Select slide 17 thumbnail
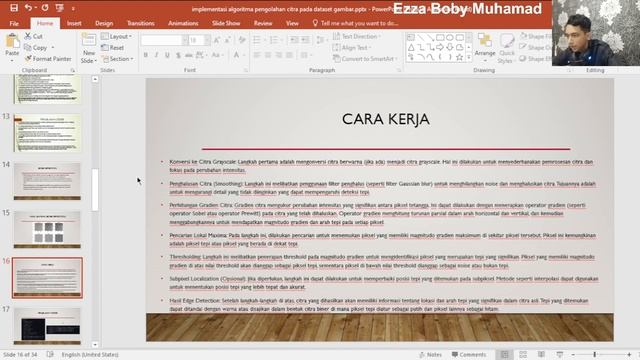 tap(47, 326)
